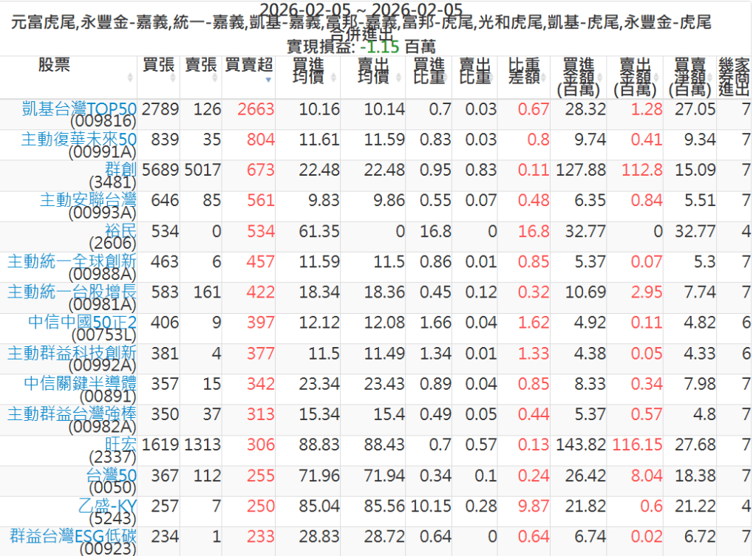Open the 台灣50 stock link

(x=112, y=476)
